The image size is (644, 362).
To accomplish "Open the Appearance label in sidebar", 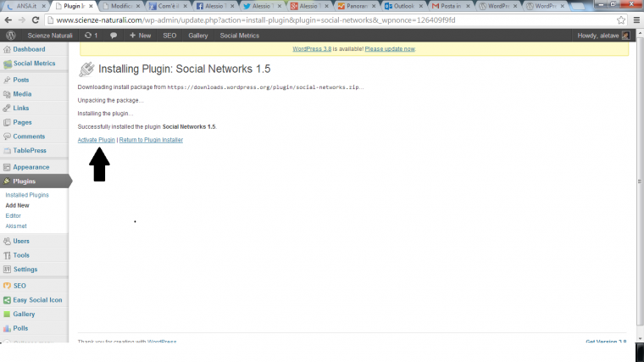I will 31,167.
